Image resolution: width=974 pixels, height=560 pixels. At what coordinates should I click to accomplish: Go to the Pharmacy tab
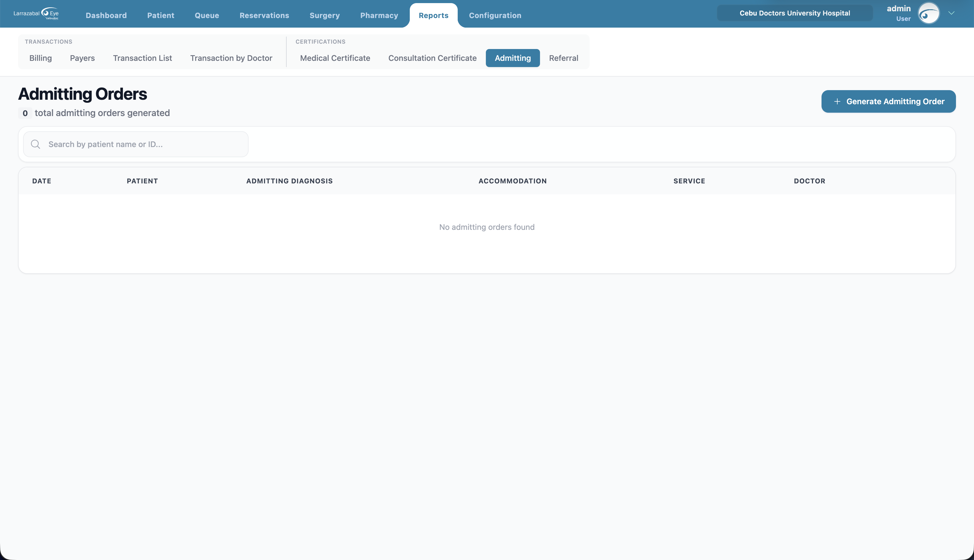coord(379,15)
